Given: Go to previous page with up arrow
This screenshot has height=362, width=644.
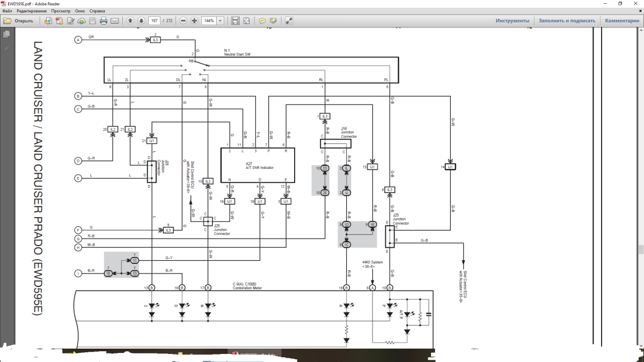Looking at the screenshot, I should coord(130,21).
